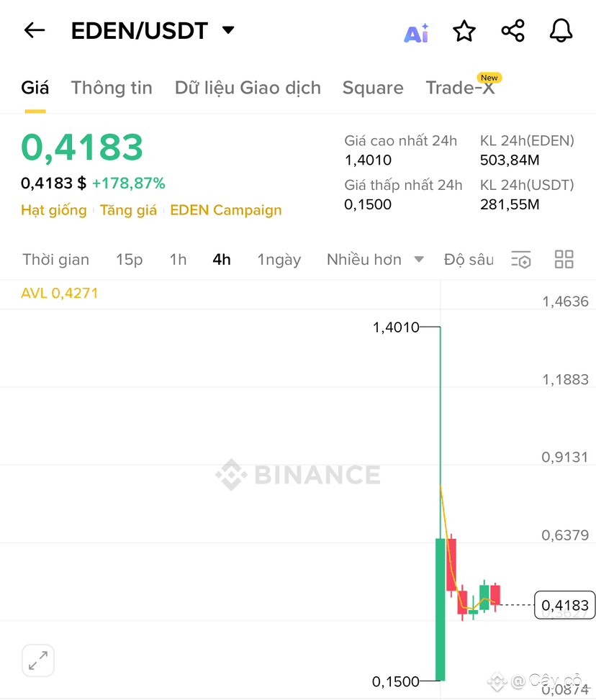Tap the share icon
Viewport: 596px width, 700px height.
click(513, 31)
